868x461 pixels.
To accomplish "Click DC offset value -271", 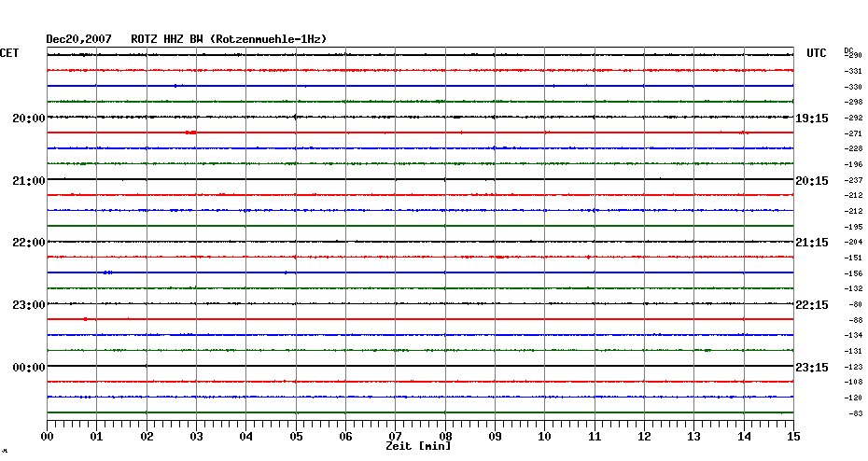I will 853,134.
